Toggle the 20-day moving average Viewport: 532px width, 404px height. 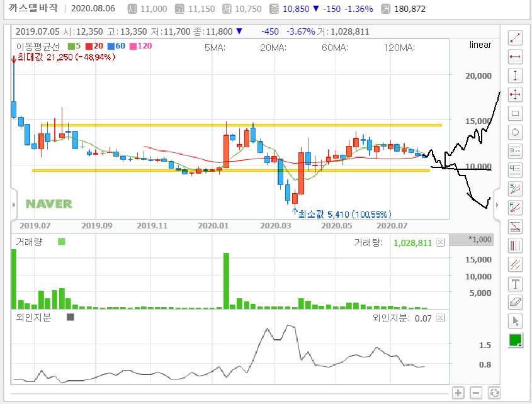[94, 46]
